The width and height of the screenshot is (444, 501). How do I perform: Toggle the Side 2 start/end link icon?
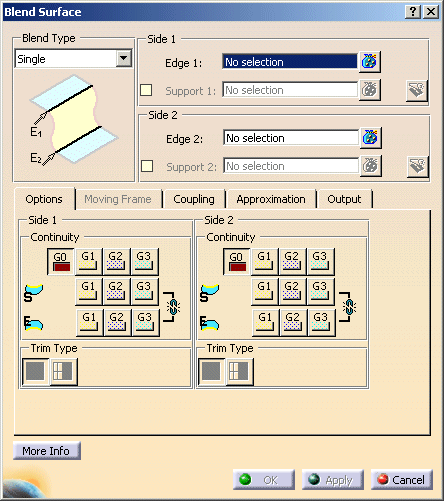pos(349,307)
